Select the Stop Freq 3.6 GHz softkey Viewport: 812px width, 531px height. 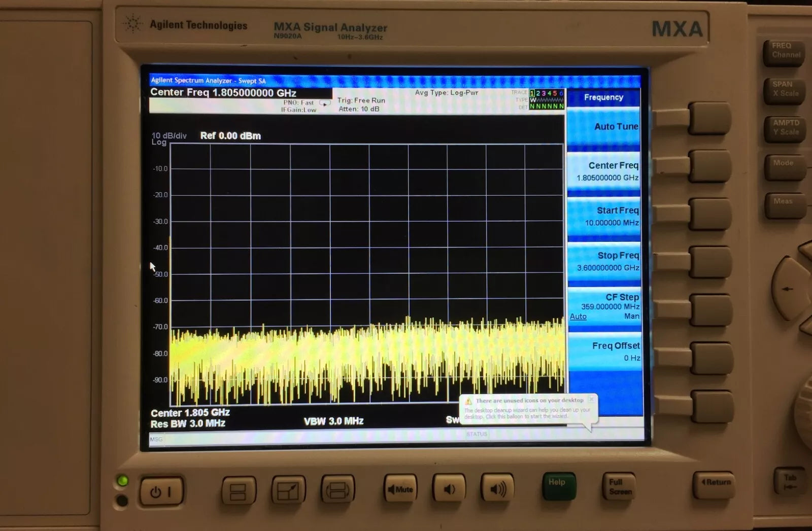(604, 262)
